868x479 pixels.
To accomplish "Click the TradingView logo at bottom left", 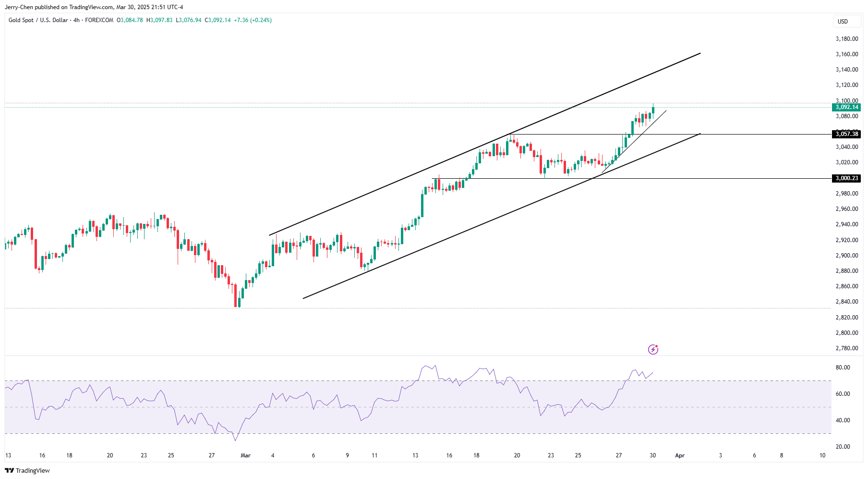I will [27, 470].
